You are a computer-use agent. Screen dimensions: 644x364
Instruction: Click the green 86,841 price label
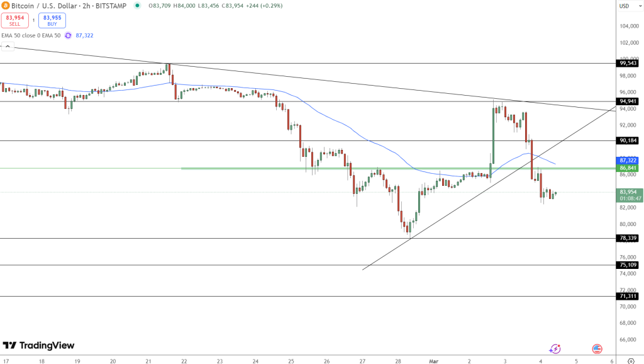(628, 168)
